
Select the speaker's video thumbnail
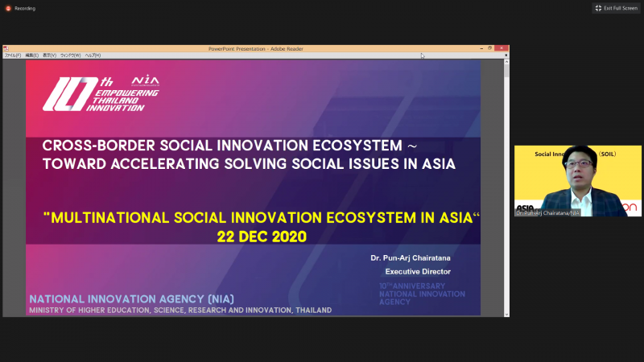pyautogui.click(x=578, y=181)
